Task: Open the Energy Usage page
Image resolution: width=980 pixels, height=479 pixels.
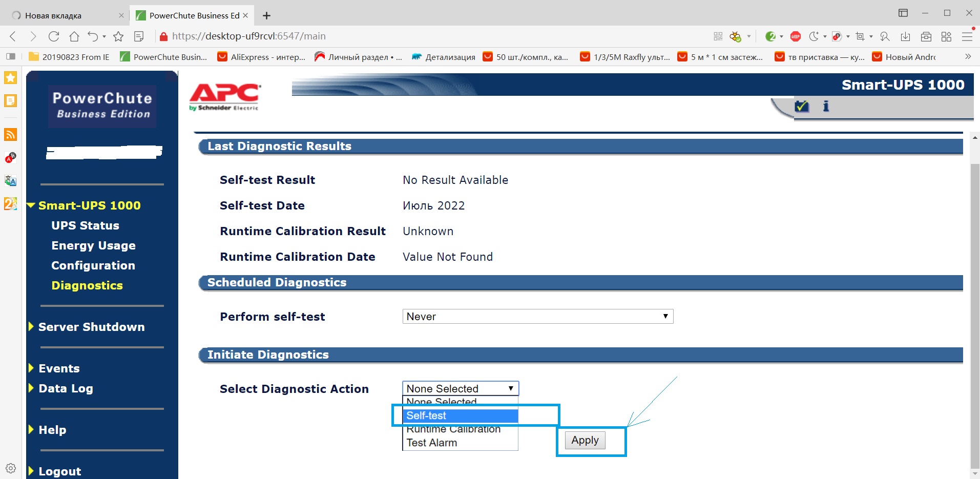Action: pyautogui.click(x=93, y=245)
